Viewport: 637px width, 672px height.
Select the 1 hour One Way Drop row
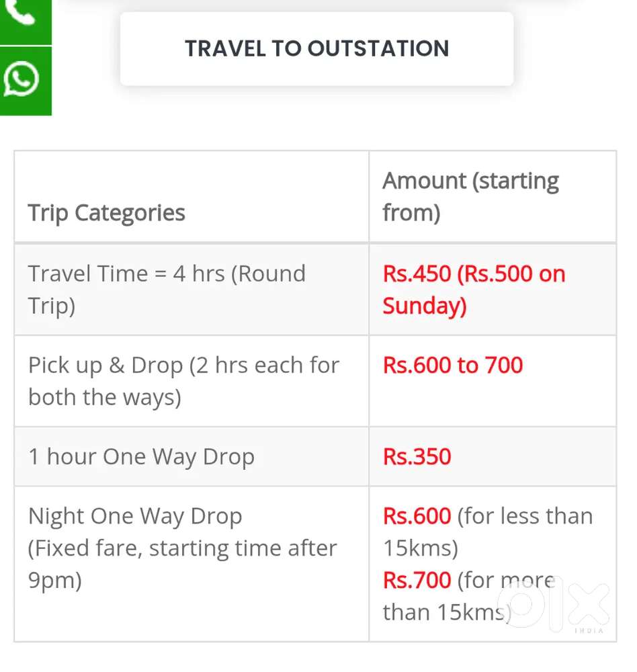pyautogui.click(x=141, y=457)
